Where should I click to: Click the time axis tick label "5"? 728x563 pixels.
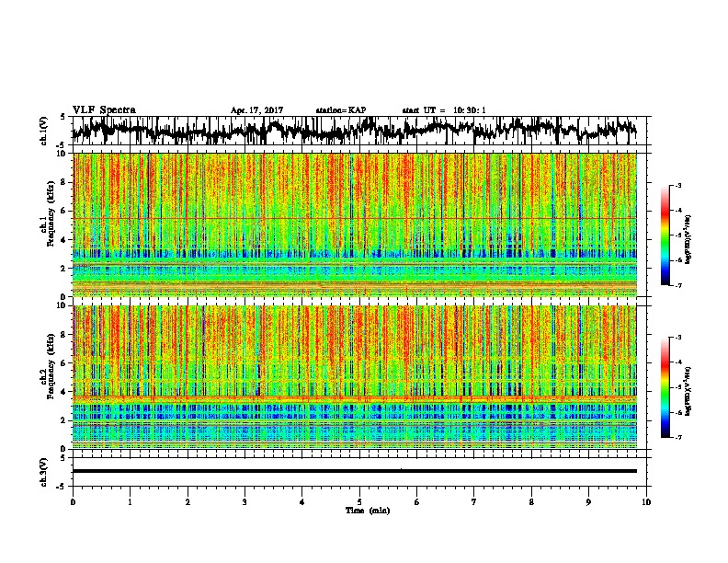(x=359, y=502)
